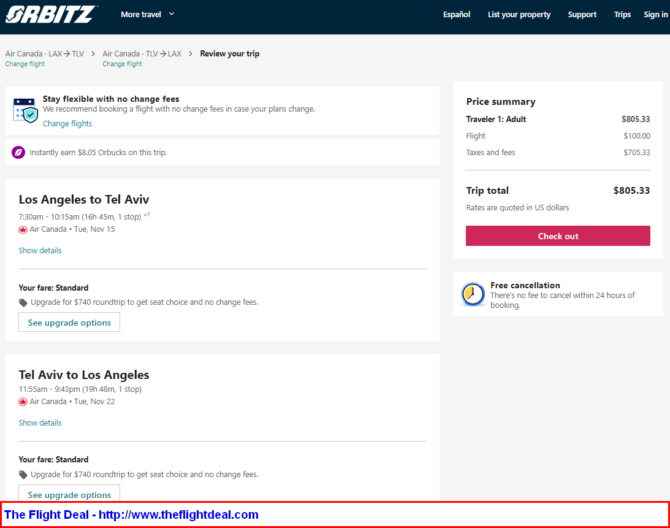Switch language to Español
The width and height of the screenshot is (670, 528).
coord(456,15)
